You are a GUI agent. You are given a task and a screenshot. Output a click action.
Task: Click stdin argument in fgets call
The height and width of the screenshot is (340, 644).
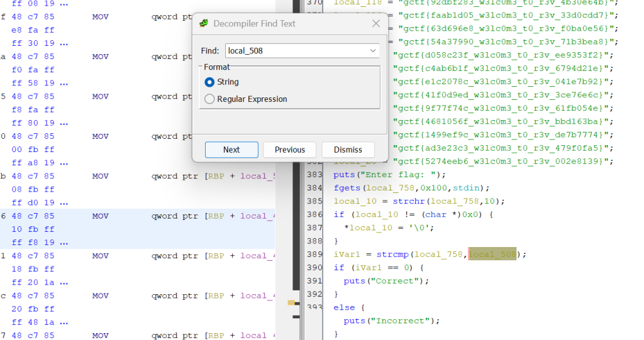pos(466,188)
